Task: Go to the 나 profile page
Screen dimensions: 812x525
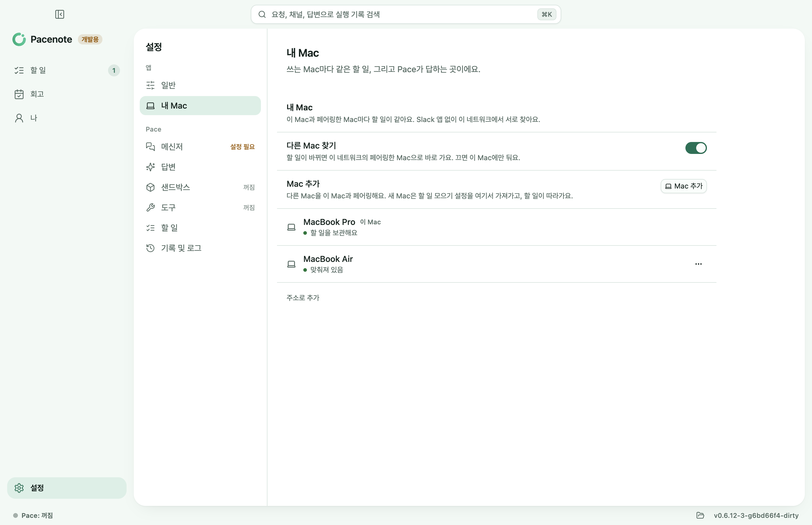Action: (x=67, y=118)
